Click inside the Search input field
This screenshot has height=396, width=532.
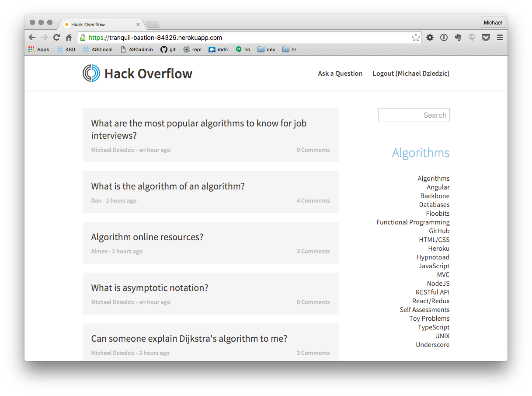[414, 115]
